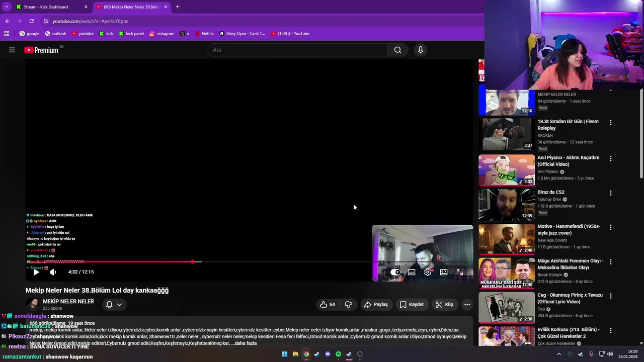Expand description with ...daha fazla
The image size is (644, 362).
coord(244,343)
